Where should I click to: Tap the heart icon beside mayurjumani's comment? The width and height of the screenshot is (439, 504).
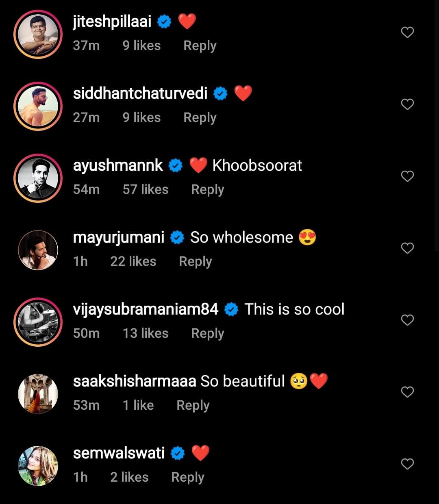[407, 248]
